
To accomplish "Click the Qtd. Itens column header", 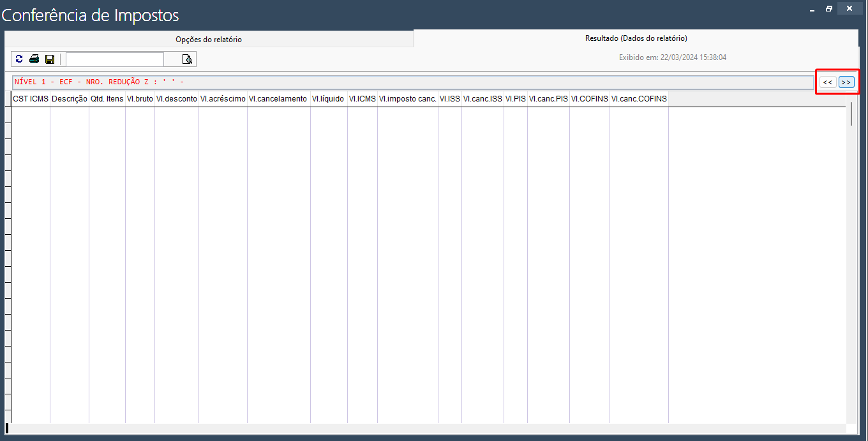I will 107,99.
